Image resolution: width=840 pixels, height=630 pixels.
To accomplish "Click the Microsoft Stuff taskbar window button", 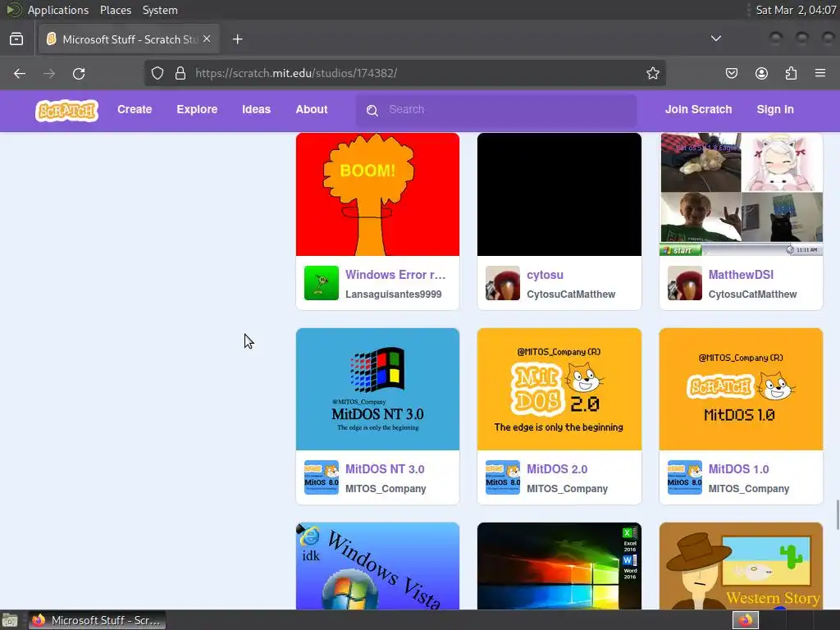I will (98, 620).
